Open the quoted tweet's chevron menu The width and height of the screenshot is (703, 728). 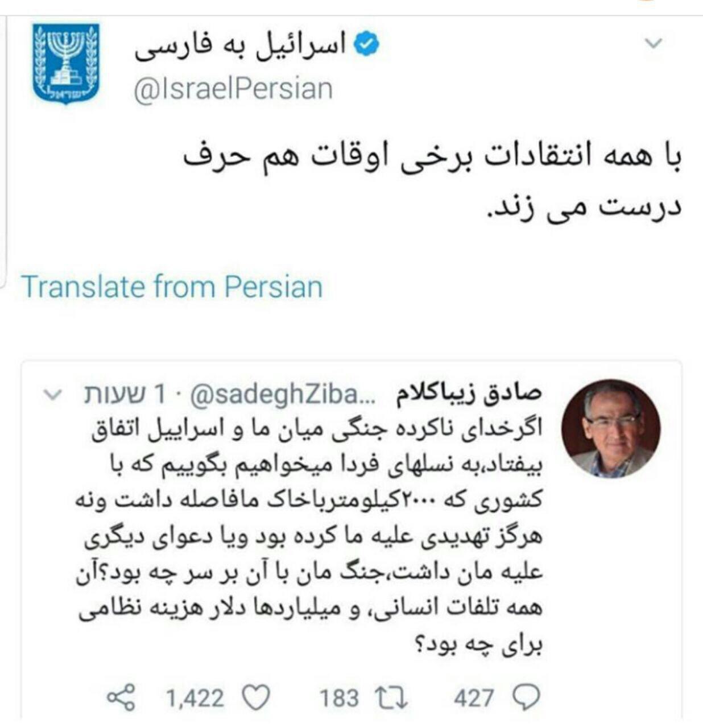pos(52,394)
